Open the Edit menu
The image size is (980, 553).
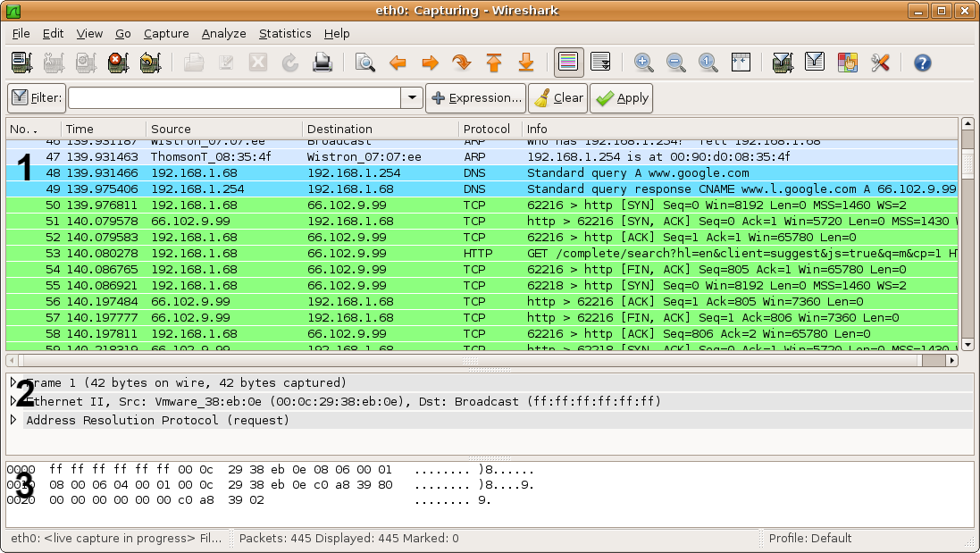[x=53, y=34]
